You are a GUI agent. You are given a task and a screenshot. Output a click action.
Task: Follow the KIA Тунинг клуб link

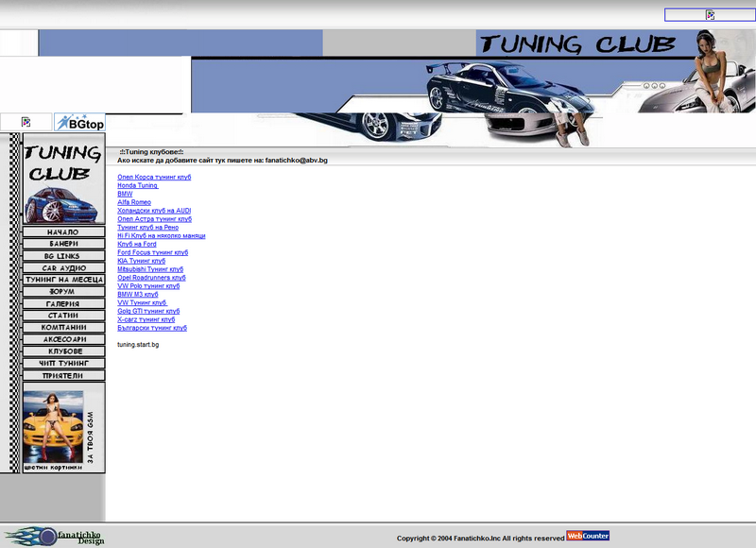point(141,261)
